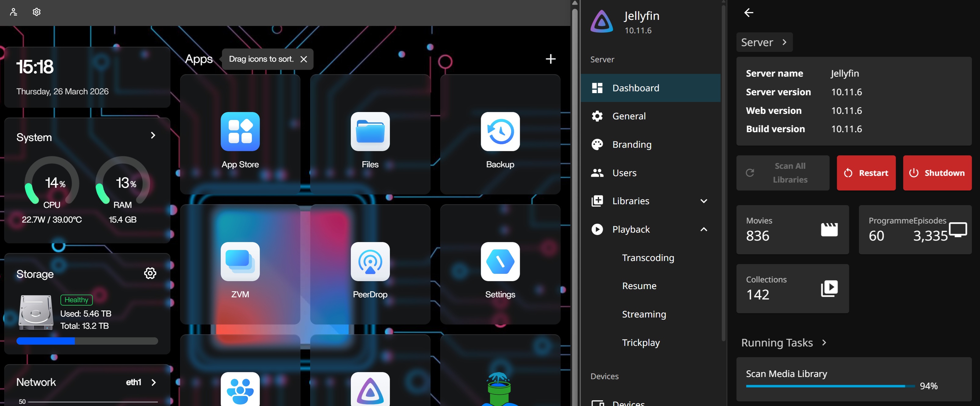The height and width of the screenshot is (406, 980).
Task: Open the ZVM app icon
Action: [240, 261]
